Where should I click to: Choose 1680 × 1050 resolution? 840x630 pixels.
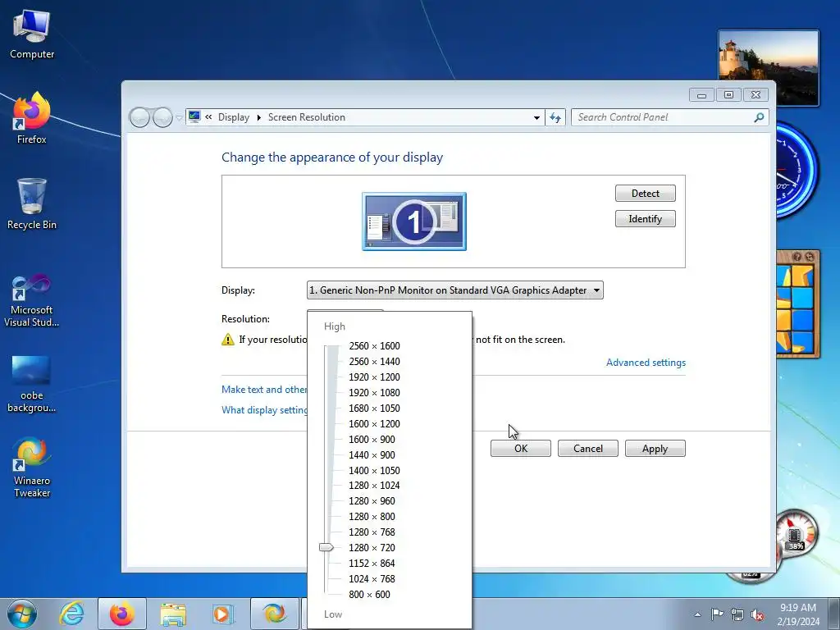(374, 409)
